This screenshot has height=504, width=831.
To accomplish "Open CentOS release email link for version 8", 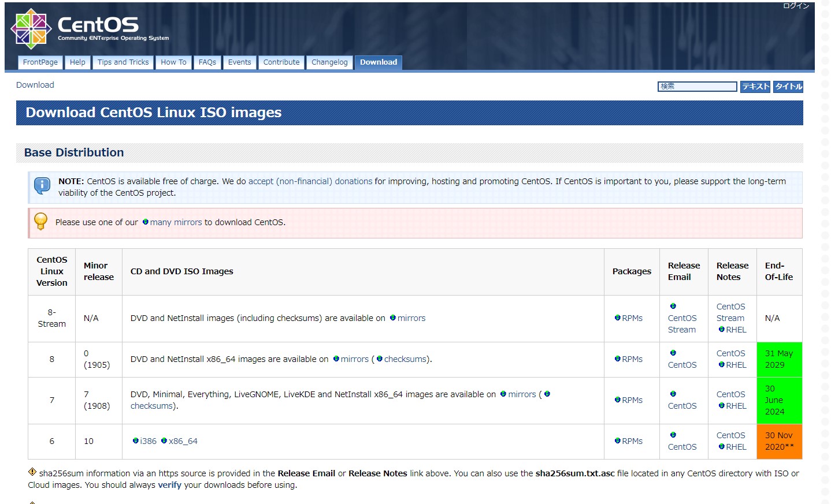I will [682, 365].
